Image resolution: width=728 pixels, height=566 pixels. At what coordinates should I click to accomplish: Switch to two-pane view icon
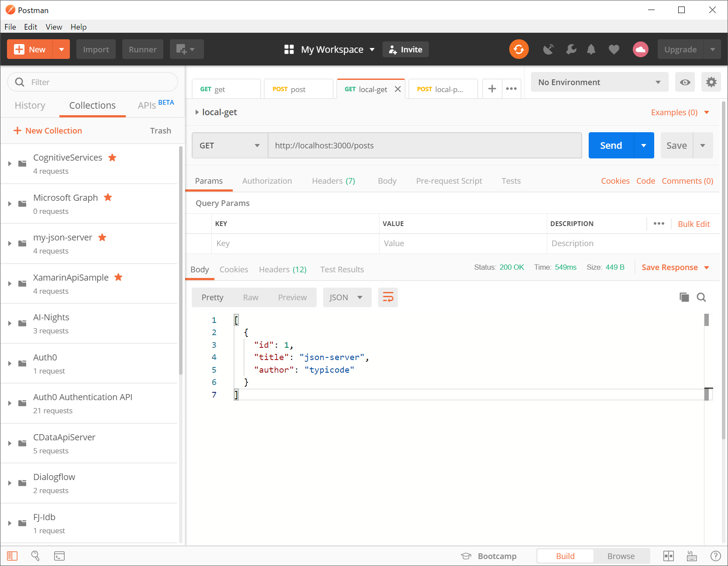point(668,556)
